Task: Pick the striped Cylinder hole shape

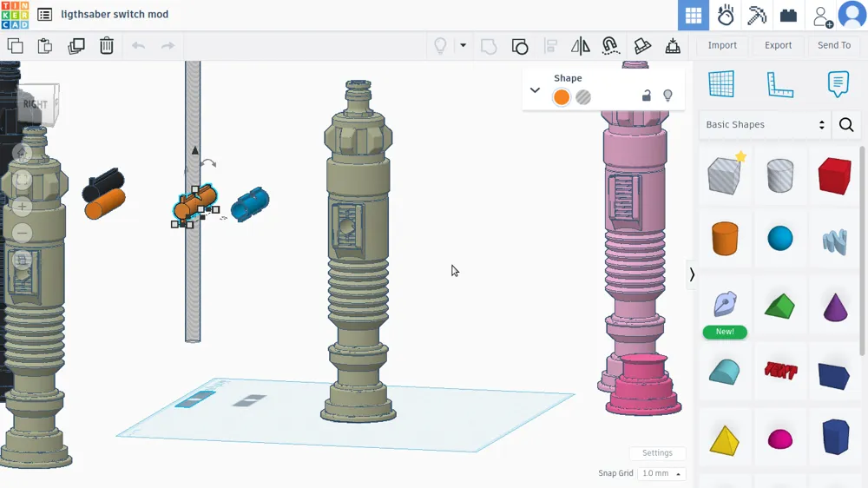Action: (x=780, y=175)
